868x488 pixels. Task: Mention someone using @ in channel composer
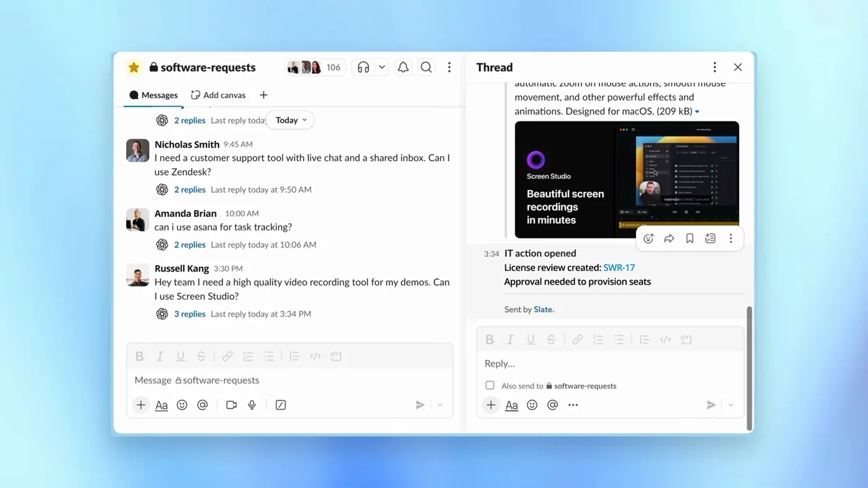202,405
